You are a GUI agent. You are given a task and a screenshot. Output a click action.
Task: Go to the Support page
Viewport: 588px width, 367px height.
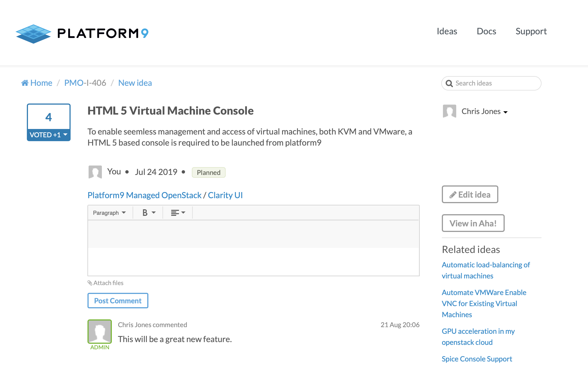531,31
